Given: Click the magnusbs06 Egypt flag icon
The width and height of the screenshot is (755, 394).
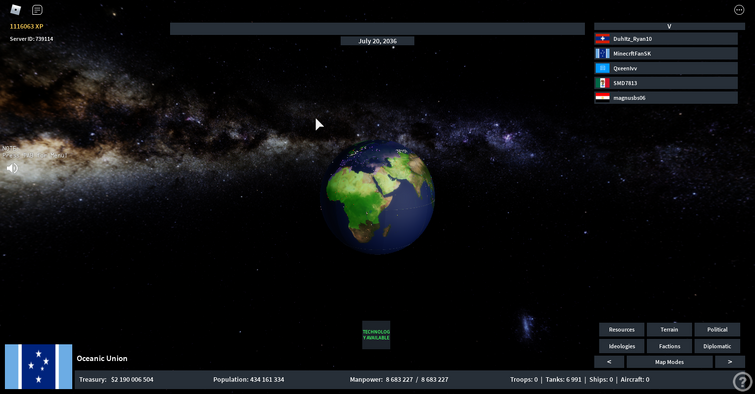Looking at the screenshot, I should 602,98.
